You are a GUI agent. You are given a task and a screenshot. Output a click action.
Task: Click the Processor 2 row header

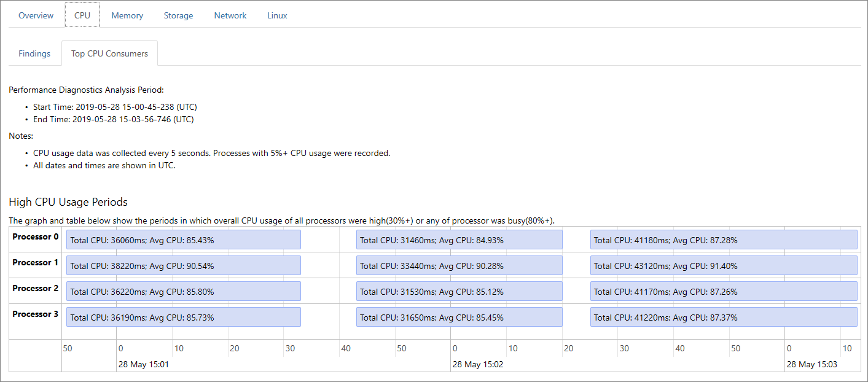[36, 288]
